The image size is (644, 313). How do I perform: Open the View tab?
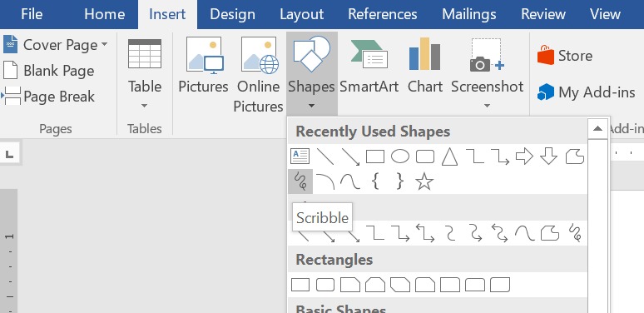605,14
